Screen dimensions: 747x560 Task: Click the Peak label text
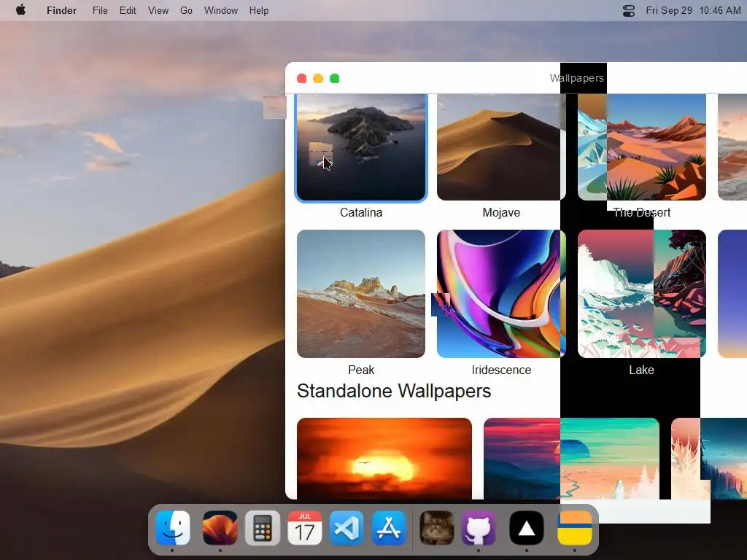361,370
